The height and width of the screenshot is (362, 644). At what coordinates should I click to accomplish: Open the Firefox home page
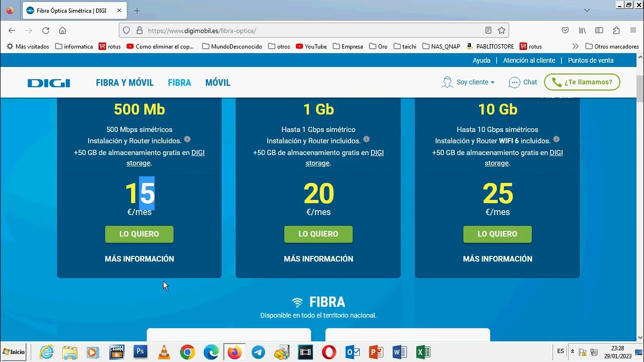click(x=62, y=31)
